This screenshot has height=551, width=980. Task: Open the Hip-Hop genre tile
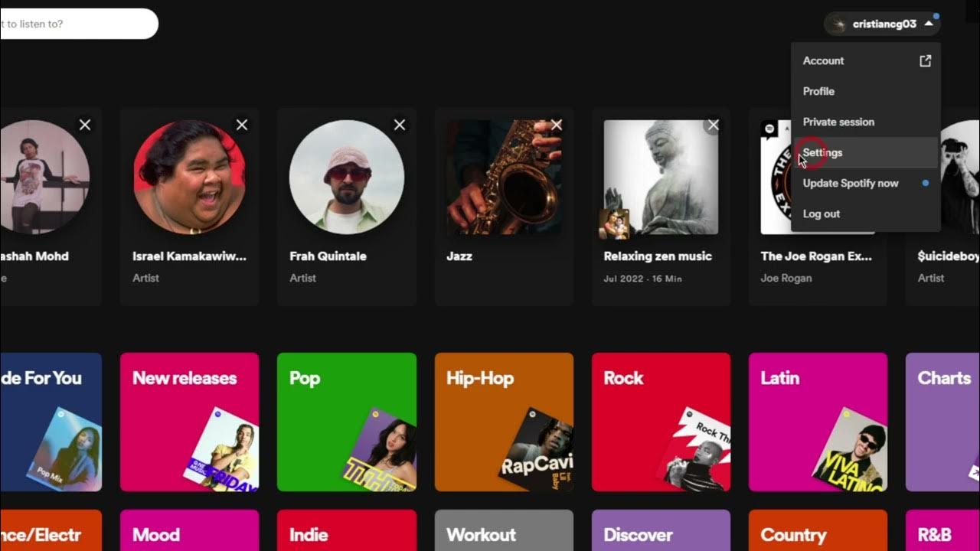click(504, 422)
